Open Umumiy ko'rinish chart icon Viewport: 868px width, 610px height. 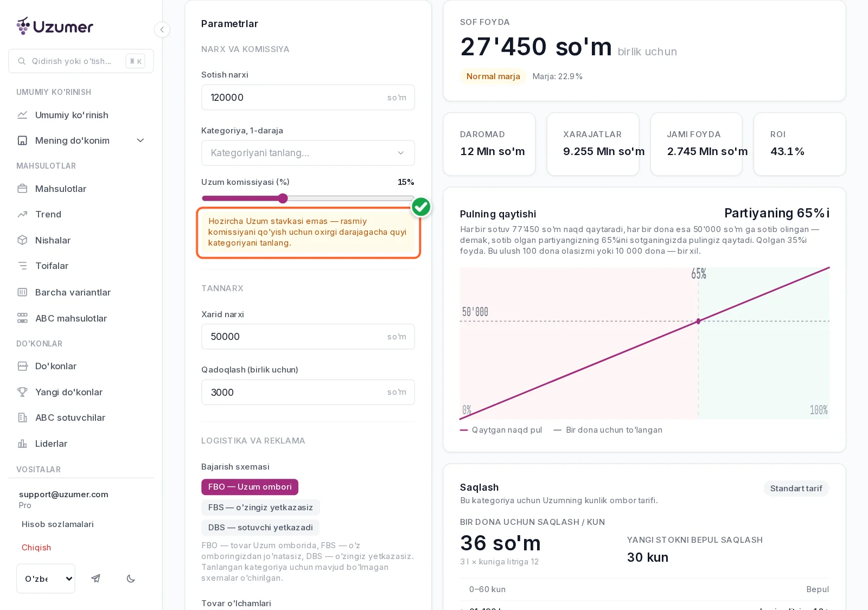(x=22, y=115)
